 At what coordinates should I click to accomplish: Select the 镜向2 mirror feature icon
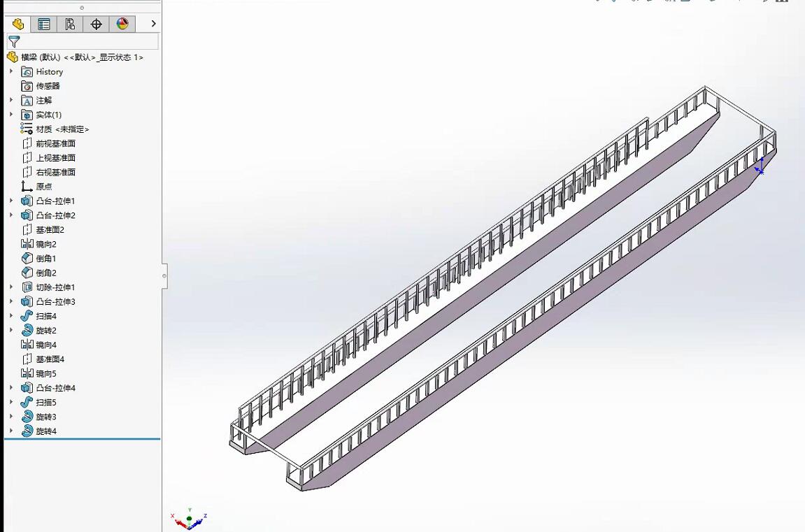click(27, 244)
